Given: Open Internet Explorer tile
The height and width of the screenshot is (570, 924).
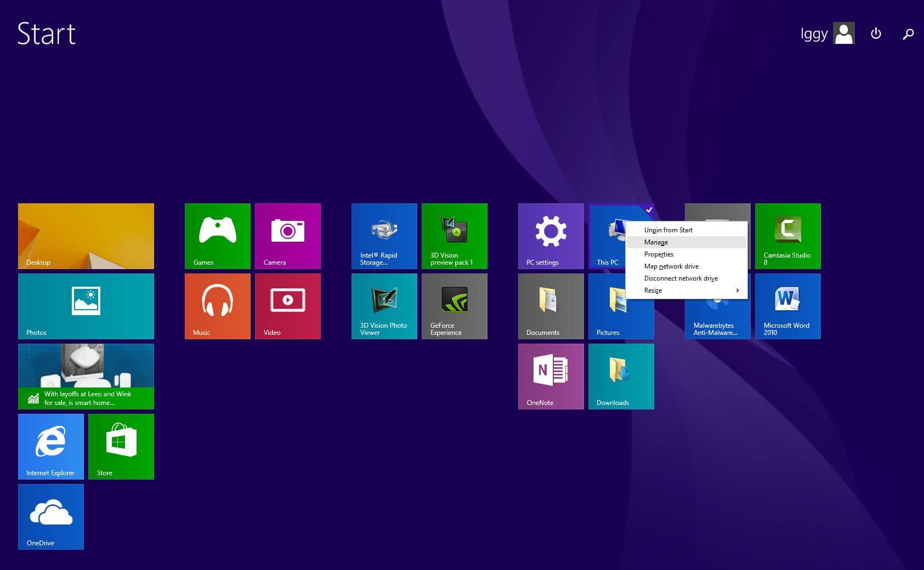Looking at the screenshot, I should click(x=50, y=446).
